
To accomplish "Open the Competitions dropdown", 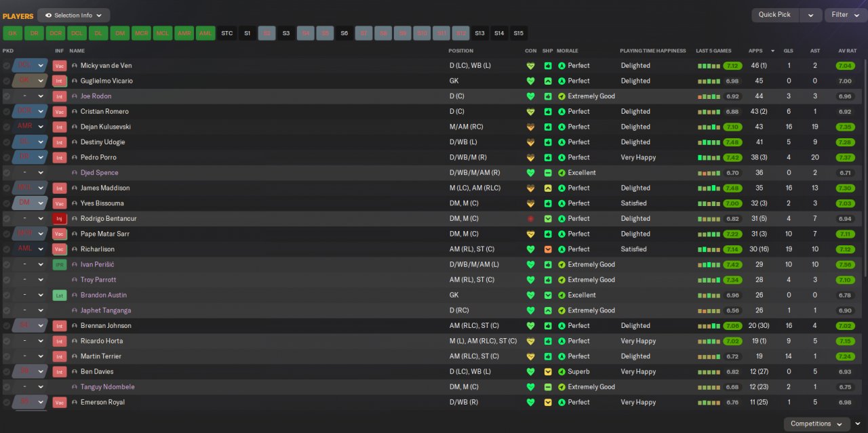I will [816, 424].
